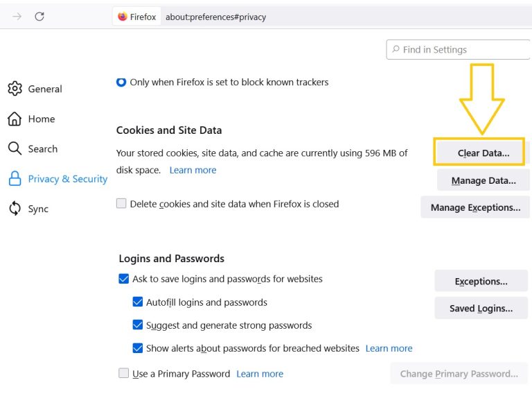Screen dimensions: 532x396
Task: Uncheck Suggest and generate strong passwords
Action: click(137, 325)
